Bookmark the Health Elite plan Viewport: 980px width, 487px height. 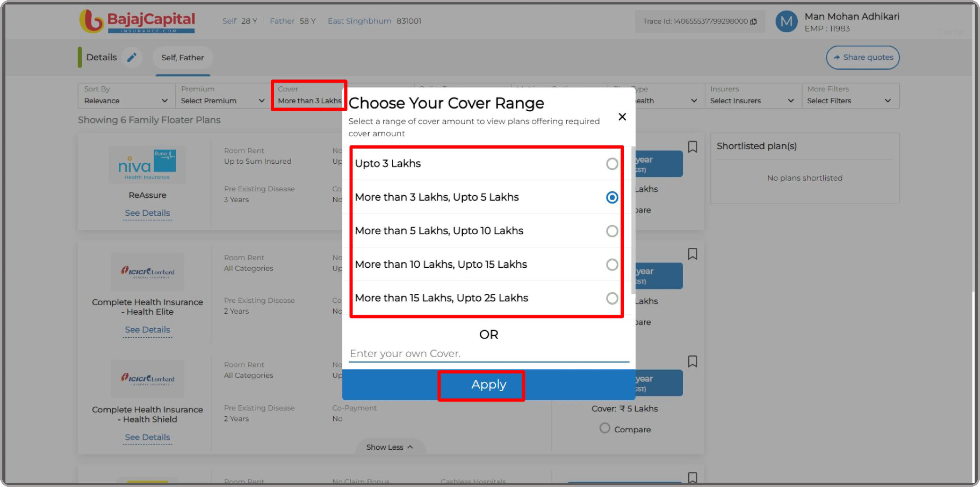[x=692, y=254]
